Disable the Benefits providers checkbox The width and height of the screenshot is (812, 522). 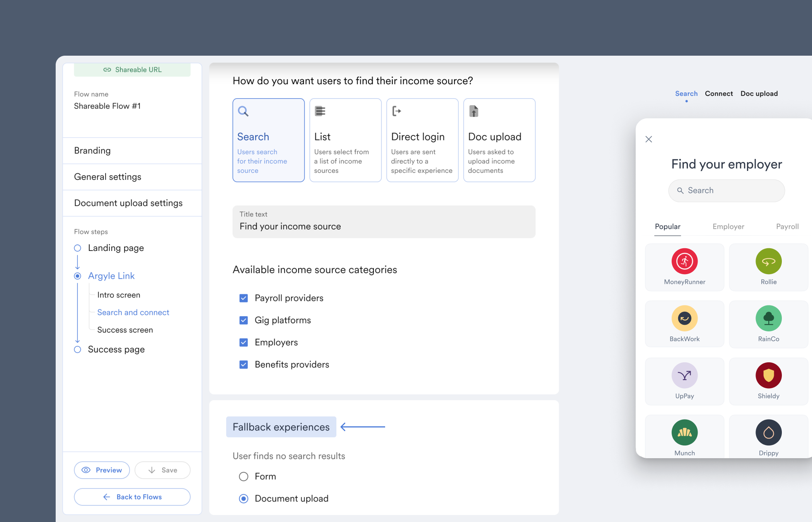(x=244, y=364)
